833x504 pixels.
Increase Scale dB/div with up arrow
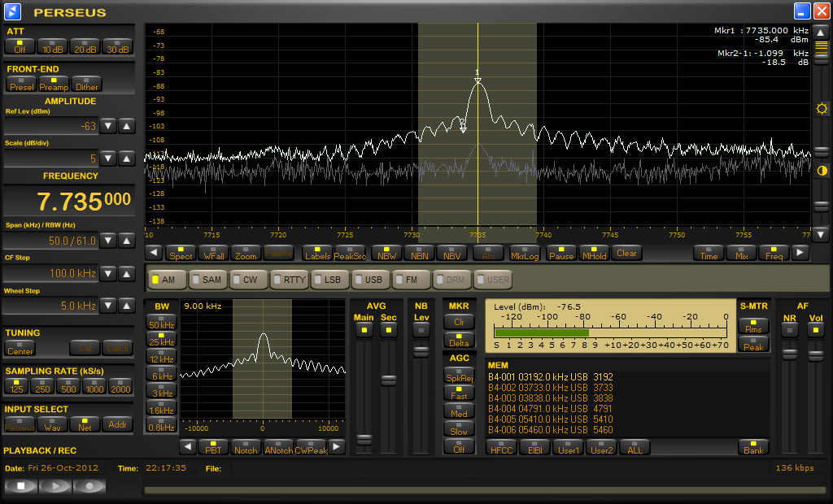coord(126,159)
